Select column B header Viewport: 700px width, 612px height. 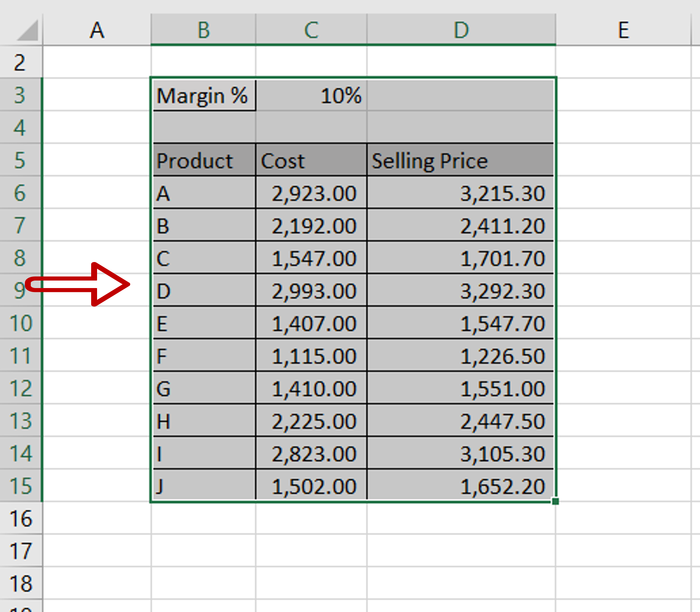tap(203, 30)
